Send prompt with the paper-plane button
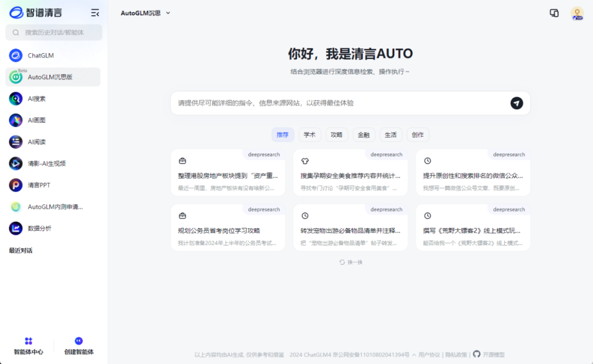The image size is (593, 364). 517,103
